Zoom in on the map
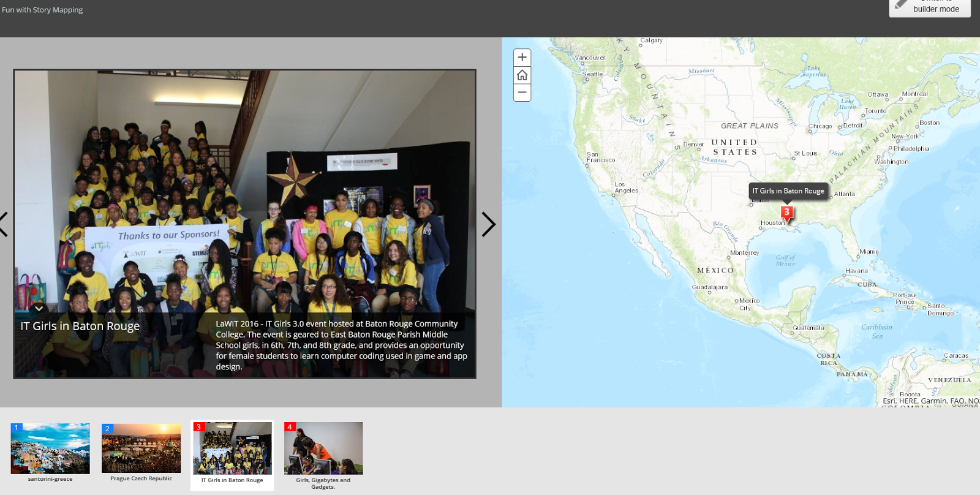 tap(522, 58)
